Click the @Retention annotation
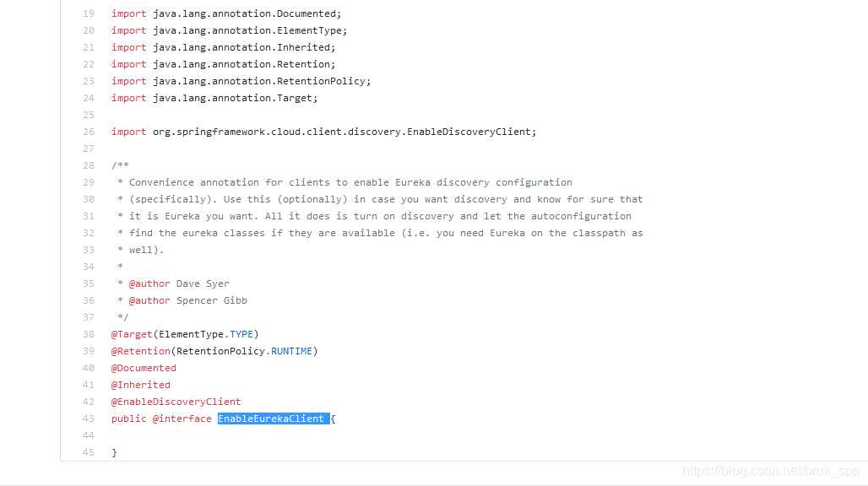 (141, 351)
